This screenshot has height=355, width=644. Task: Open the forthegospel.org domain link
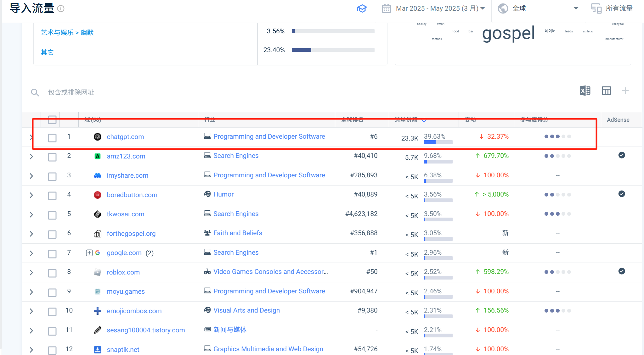131,234
